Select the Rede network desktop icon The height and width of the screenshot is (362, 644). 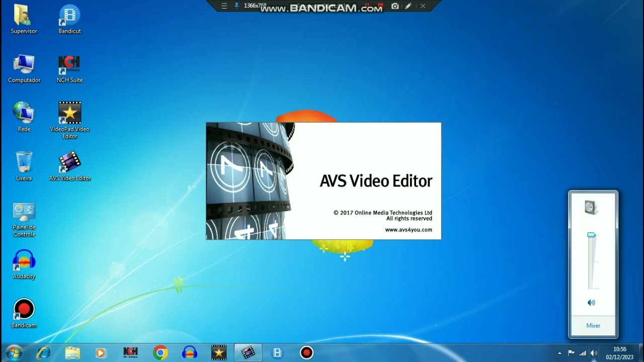click(24, 117)
